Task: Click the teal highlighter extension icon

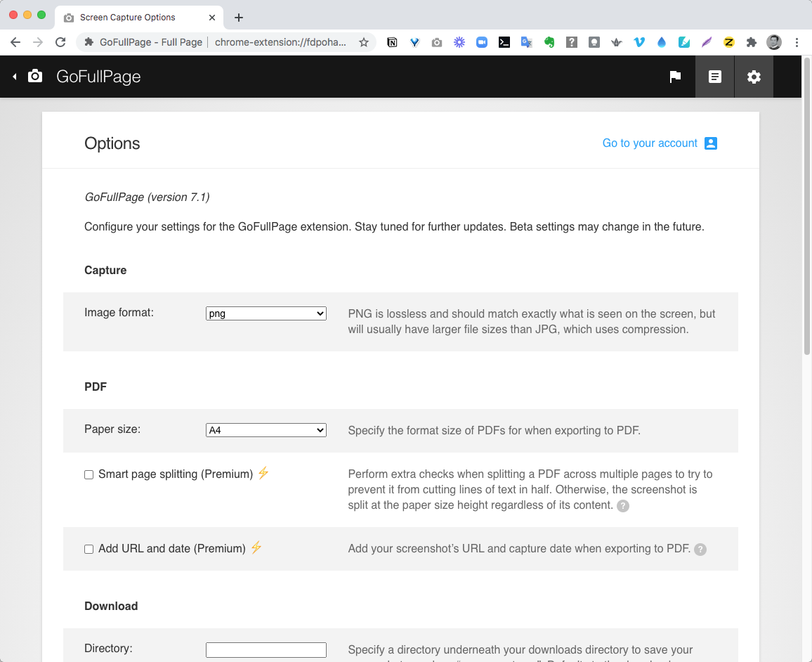Action: 684,42
